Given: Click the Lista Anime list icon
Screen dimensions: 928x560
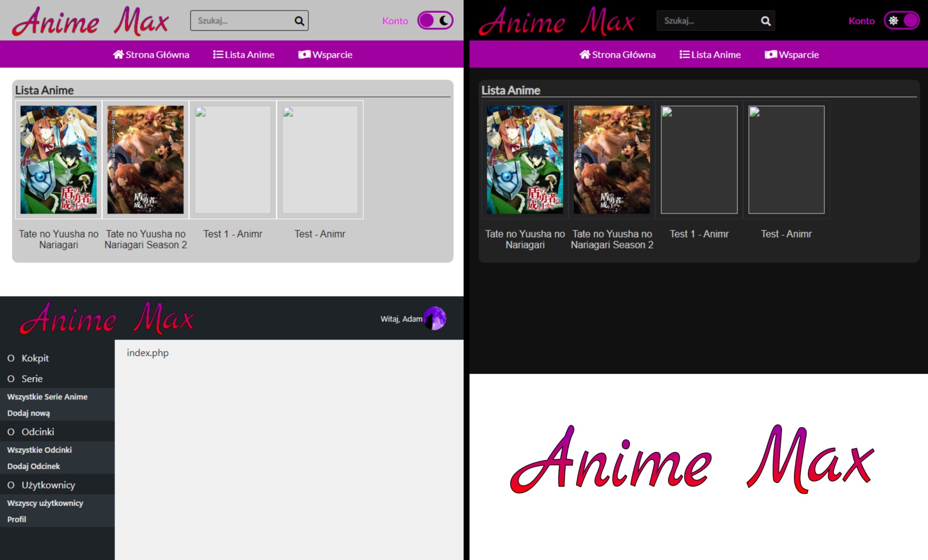Looking at the screenshot, I should click(x=217, y=54).
